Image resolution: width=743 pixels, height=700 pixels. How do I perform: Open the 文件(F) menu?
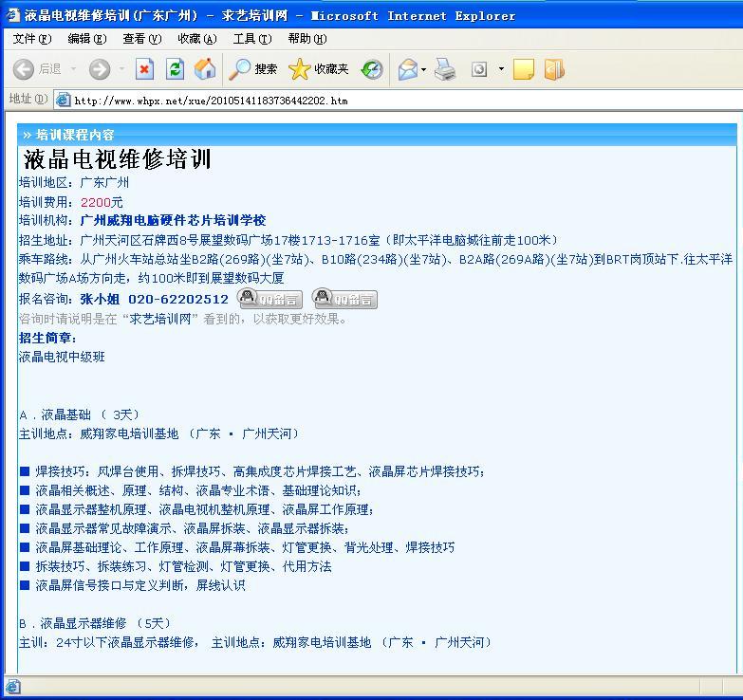[x=32, y=39]
